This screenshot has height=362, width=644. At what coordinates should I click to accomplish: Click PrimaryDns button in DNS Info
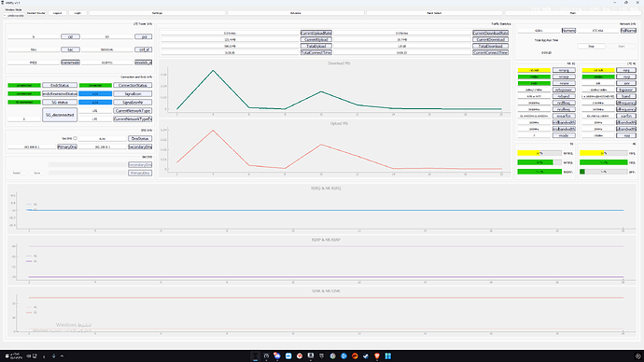pos(67,146)
